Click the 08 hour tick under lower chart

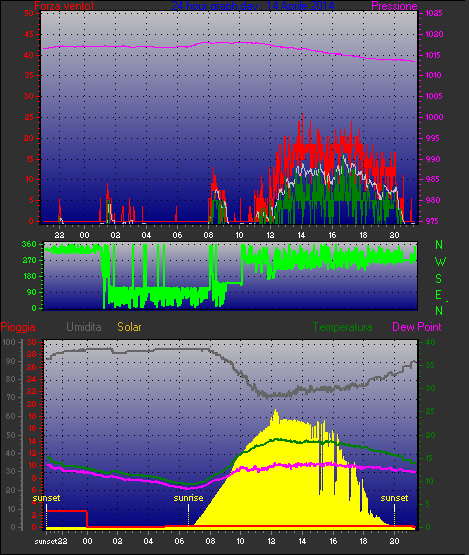click(210, 541)
